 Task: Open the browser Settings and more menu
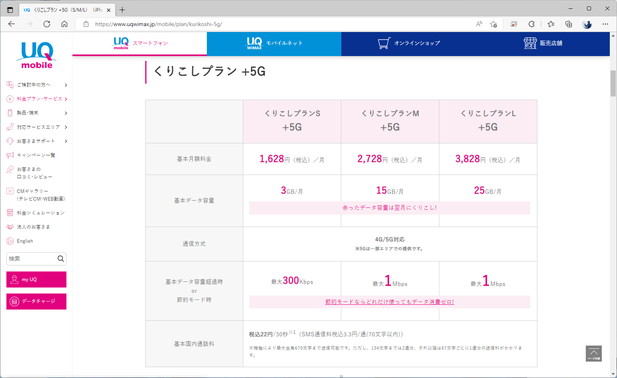(x=605, y=24)
